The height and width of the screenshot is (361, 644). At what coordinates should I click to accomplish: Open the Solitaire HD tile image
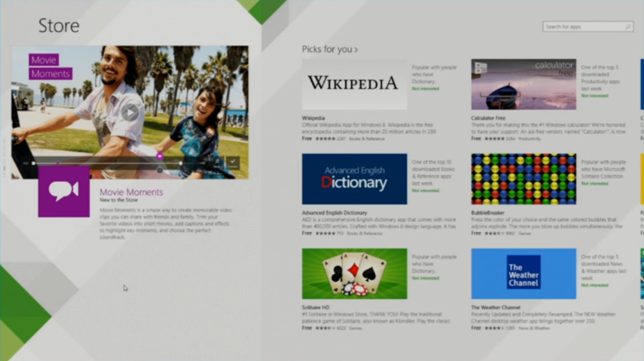pyautogui.click(x=355, y=274)
